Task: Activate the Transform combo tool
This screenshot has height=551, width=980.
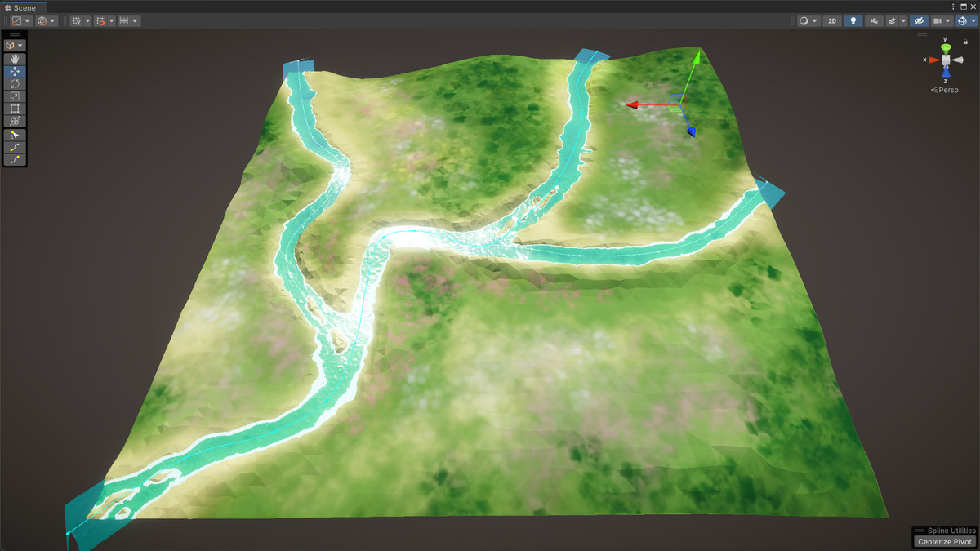Action: point(14,121)
